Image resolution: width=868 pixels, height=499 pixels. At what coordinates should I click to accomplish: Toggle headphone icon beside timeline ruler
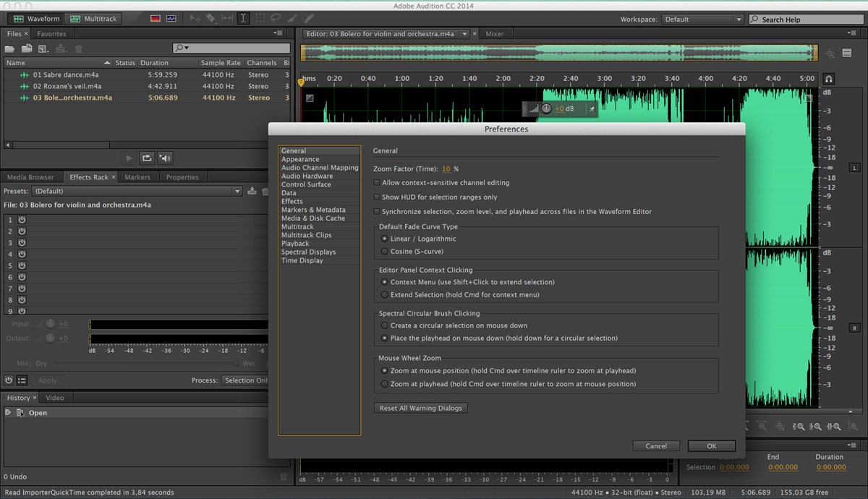(x=829, y=79)
